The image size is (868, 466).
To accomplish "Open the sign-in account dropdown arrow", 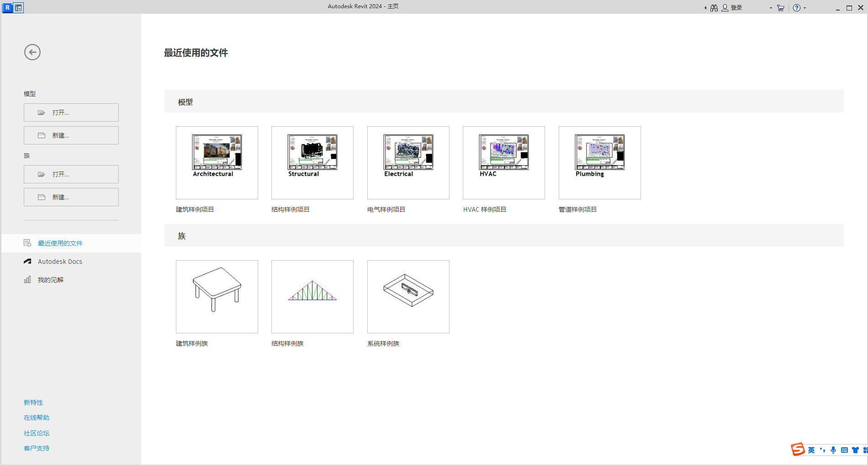I will [770, 7].
